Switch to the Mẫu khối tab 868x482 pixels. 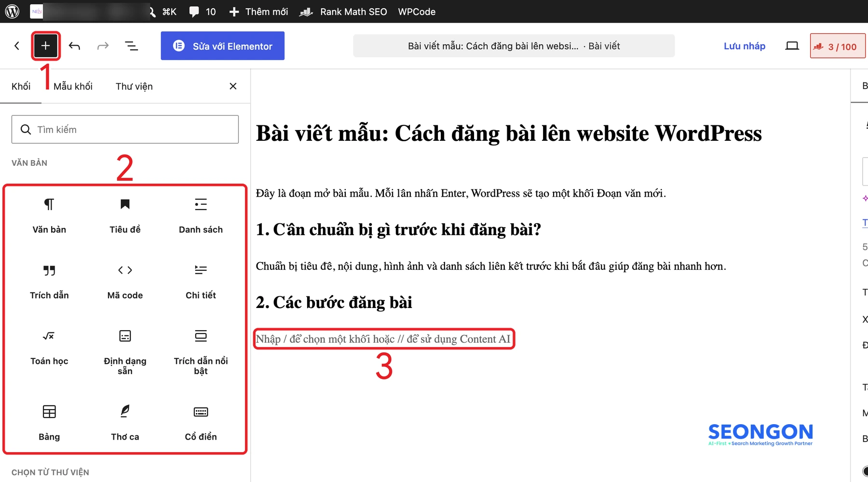click(73, 86)
